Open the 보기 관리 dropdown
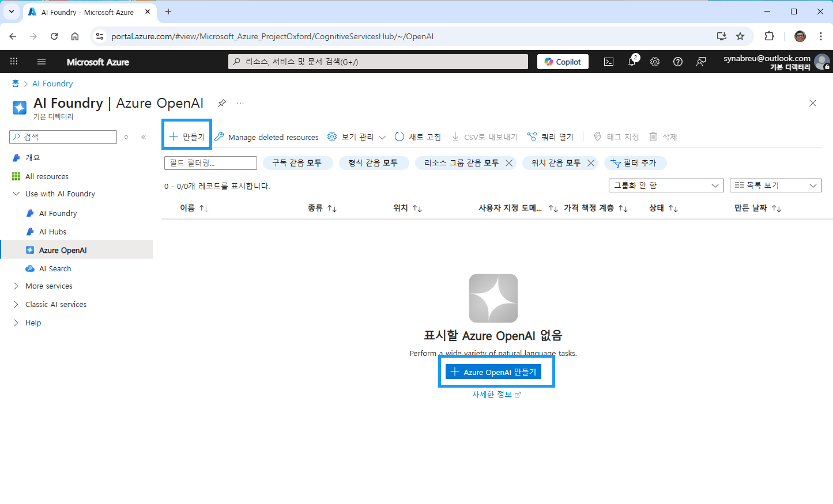Image resolution: width=833 pixels, height=504 pixels. click(356, 137)
